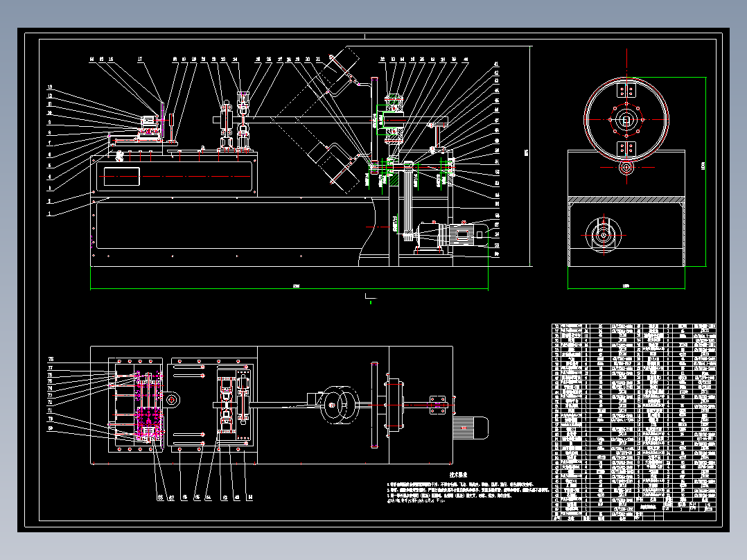Click the large red wheel in side view
The height and width of the screenshot is (560, 747).
pyautogui.click(x=626, y=119)
